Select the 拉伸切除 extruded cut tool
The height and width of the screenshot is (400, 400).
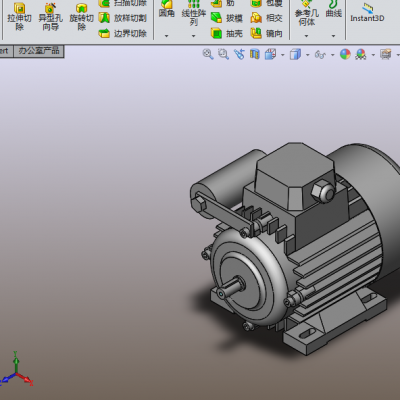(x=19, y=17)
